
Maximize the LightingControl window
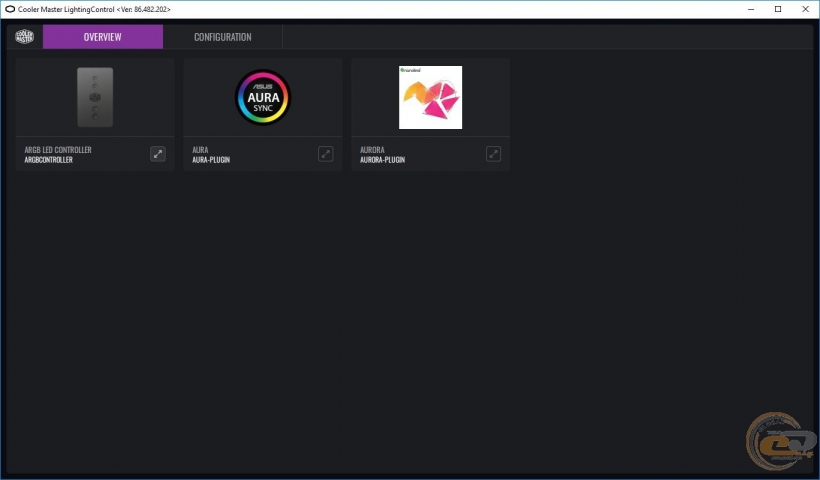click(x=778, y=8)
